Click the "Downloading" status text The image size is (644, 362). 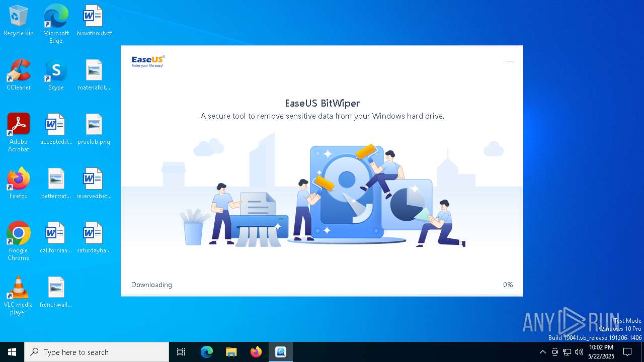(151, 285)
